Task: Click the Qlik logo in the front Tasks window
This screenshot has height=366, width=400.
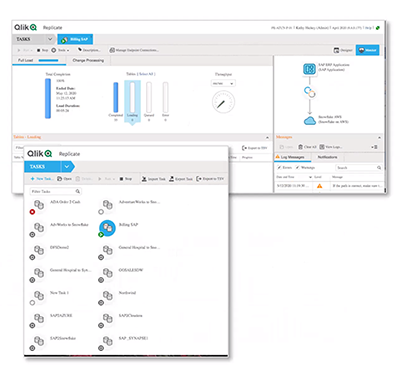Action: click(x=39, y=154)
